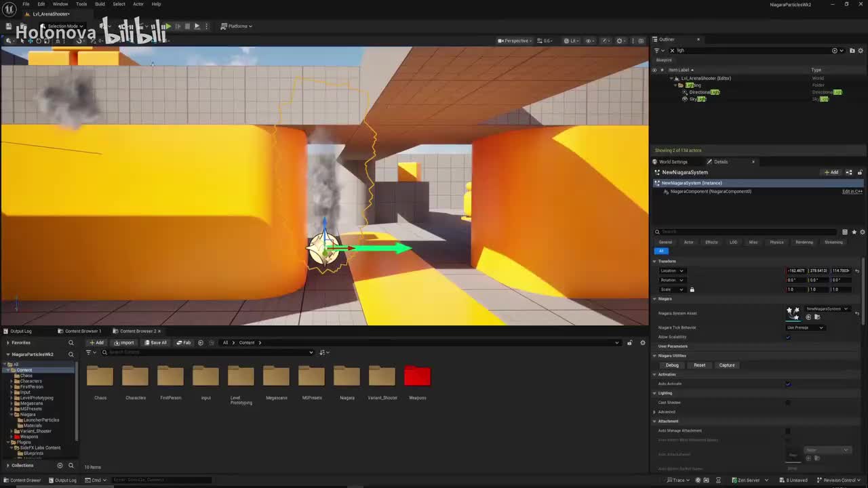The width and height of the screenshot is (868, 488).
Task: Toggle the scale lock icon
Action: (692, 289)
